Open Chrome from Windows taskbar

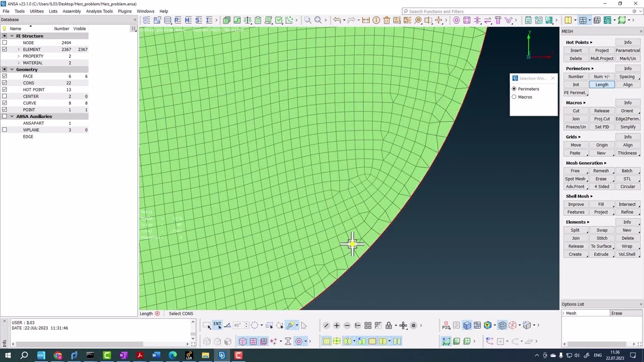pyautogui.click(x=57, y=355)
